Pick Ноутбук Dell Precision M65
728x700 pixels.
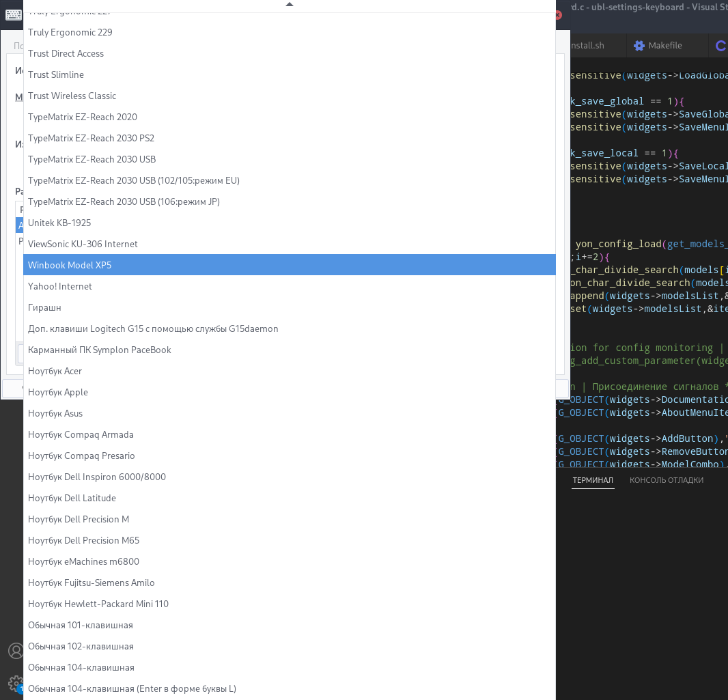click(290, 541)
